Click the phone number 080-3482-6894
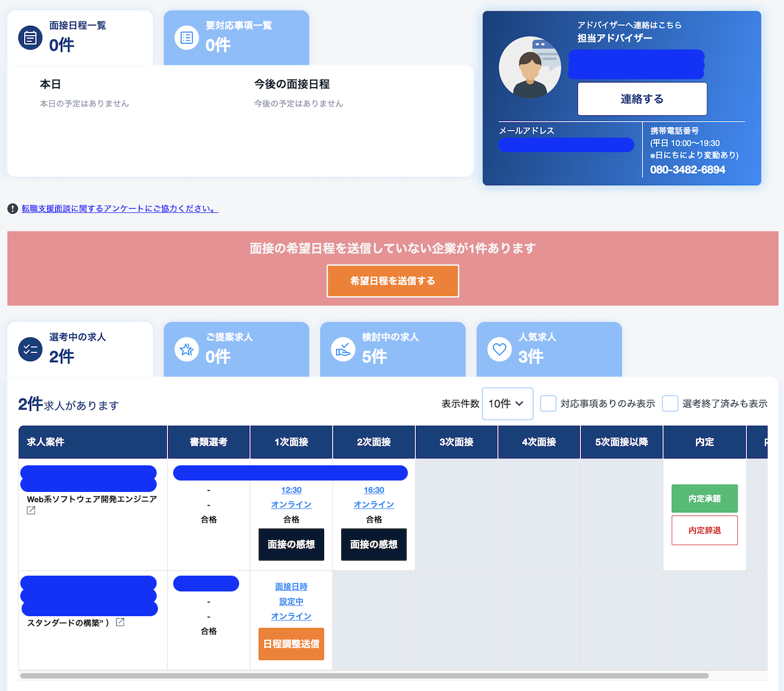The image size is (784, 691). pyautogui.click(x=688, y=170)
